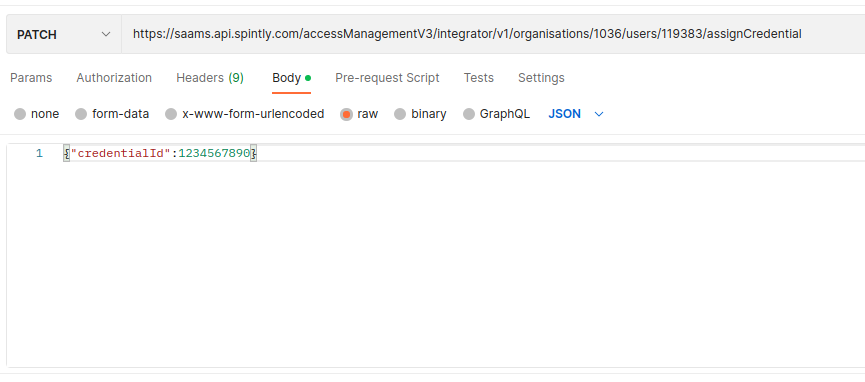Open the Settings tab
The image size is (865, 382).
click(541, 78)
